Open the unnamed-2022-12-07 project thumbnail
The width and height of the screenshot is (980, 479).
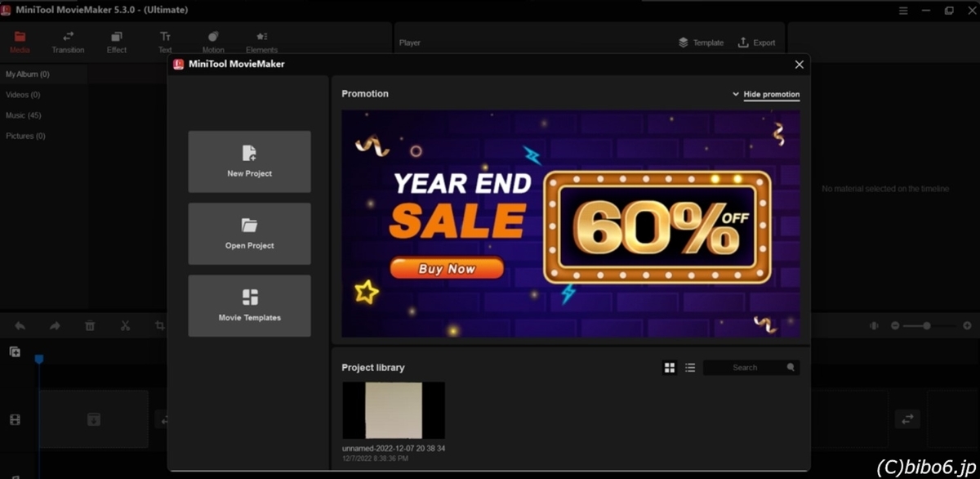pyautogui.click(x=394, y=410)
